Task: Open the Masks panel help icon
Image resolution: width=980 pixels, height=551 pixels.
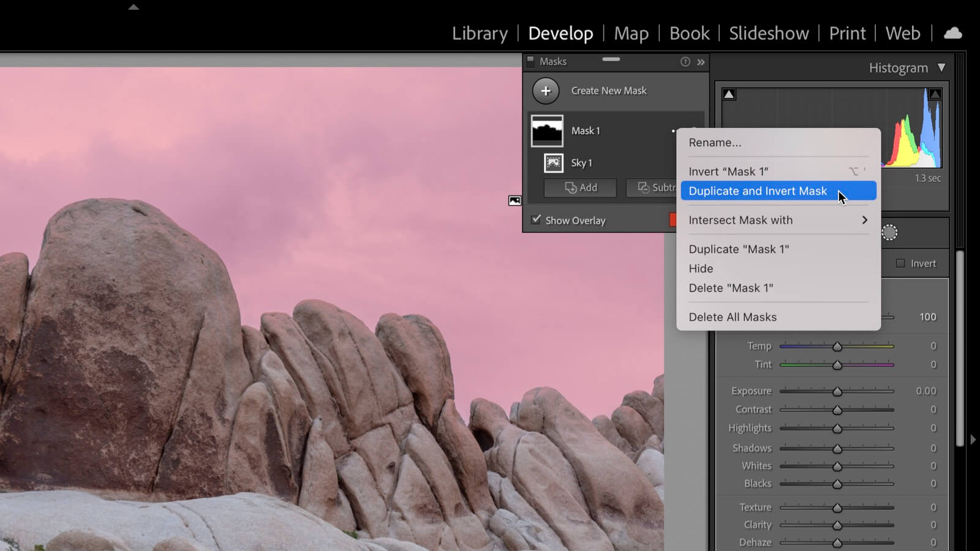Action: pyautogui.click(x=685, y=62)
